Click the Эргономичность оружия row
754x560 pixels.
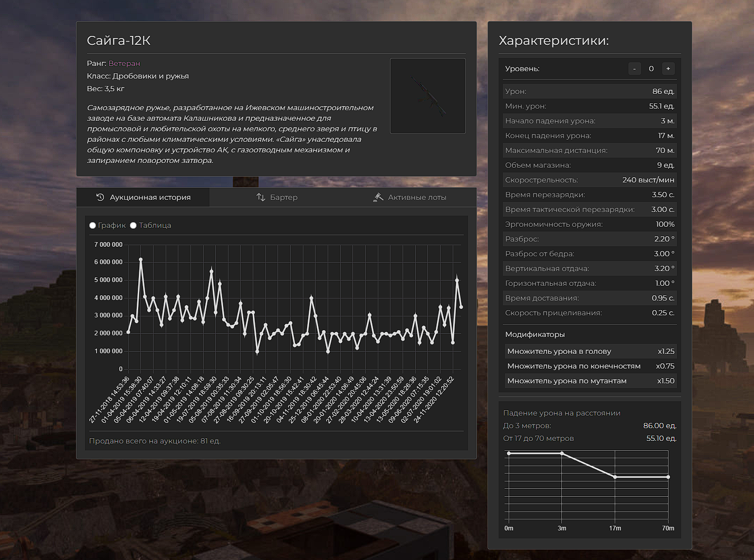pos(590,224)
